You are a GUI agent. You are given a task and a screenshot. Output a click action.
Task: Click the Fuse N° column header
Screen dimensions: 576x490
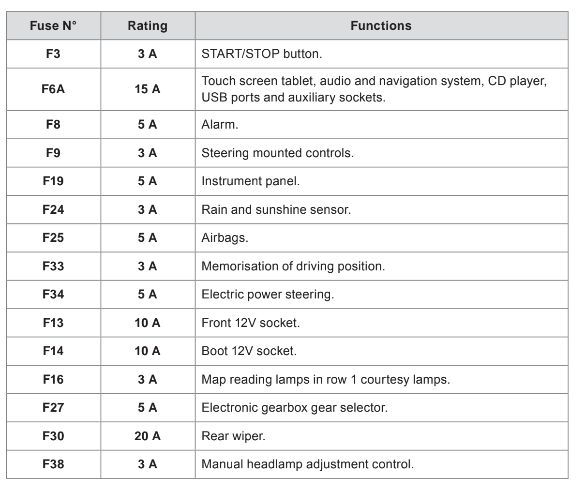pyautogui.click(x=53, y=26)
